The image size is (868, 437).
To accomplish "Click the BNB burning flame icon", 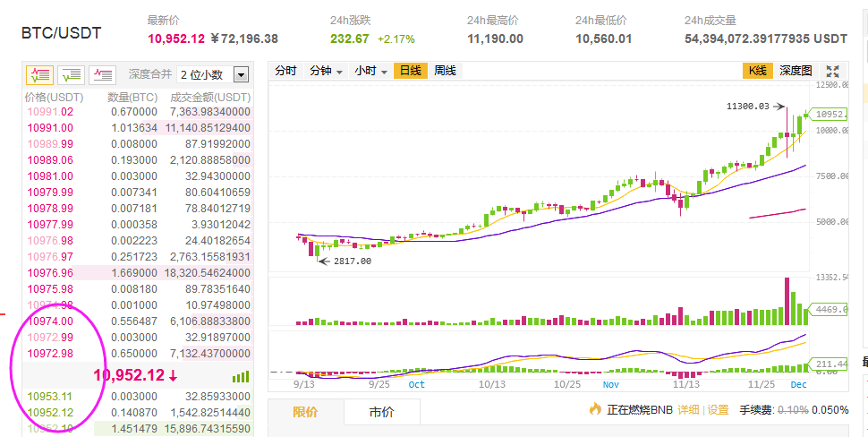I will (595, 409).
